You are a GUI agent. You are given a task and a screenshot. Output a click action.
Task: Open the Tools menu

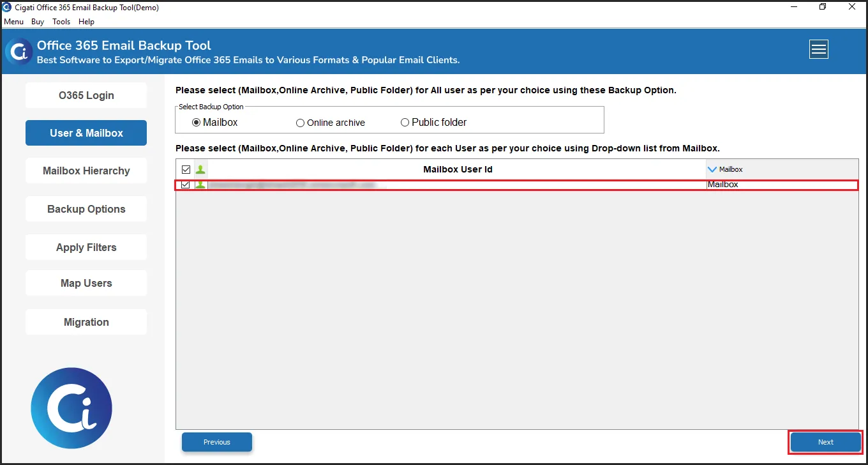61,22
